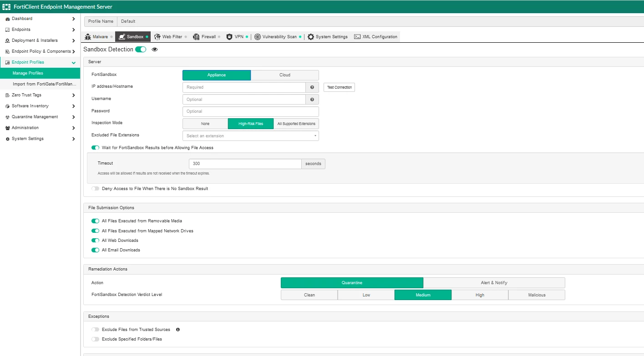Open the VPN tab label
This screenshot has height=356, width=644.
(x=239, y=37)
